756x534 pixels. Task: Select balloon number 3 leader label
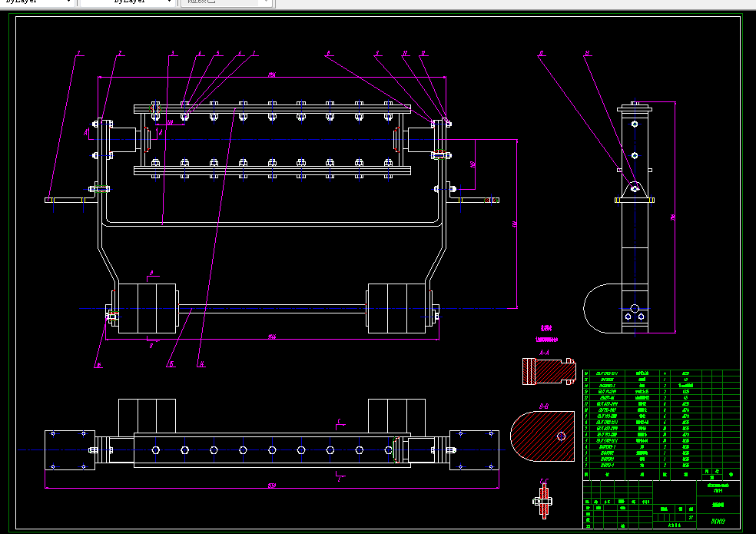(x=173, y=53)
